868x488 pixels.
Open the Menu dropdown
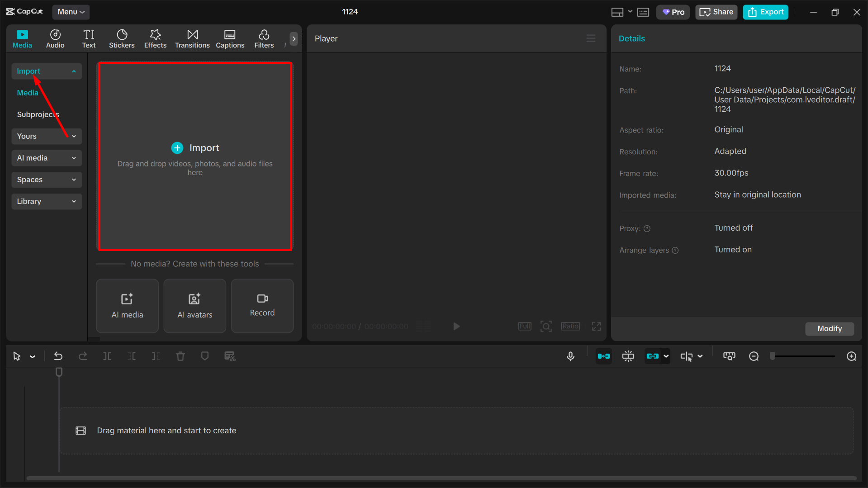pyautogui.click(x=71, y=12)
